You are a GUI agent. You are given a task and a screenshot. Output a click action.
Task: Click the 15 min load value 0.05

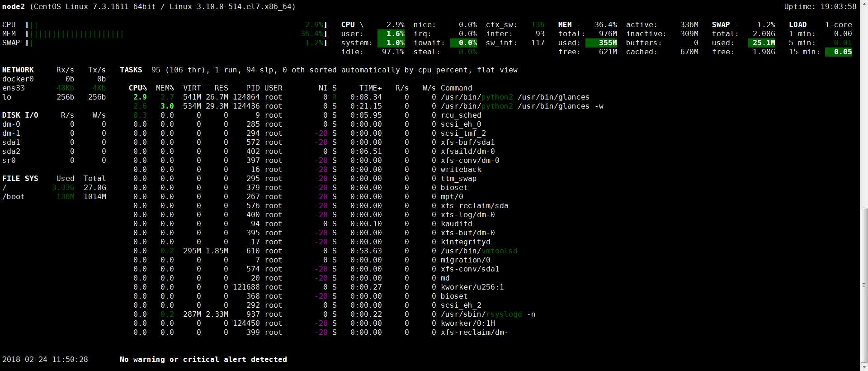839,52
